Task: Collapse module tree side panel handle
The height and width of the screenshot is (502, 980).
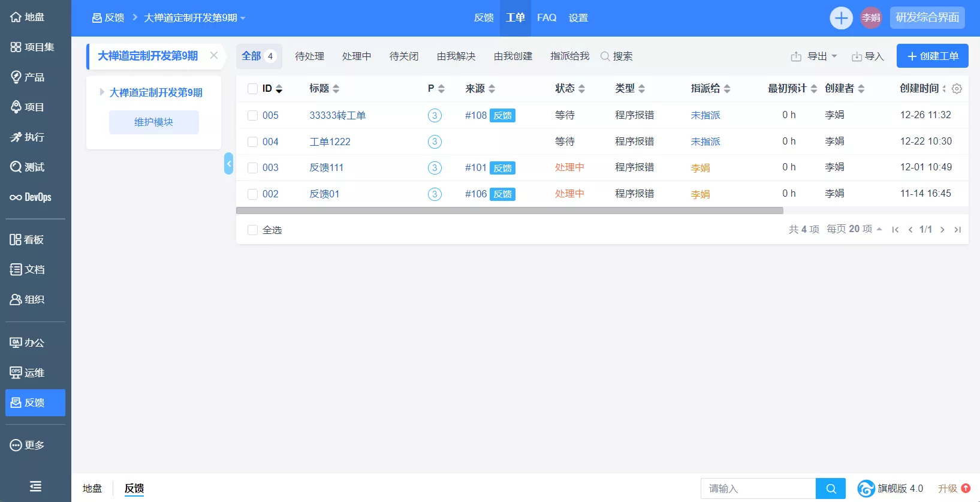Action: [228, 164]
